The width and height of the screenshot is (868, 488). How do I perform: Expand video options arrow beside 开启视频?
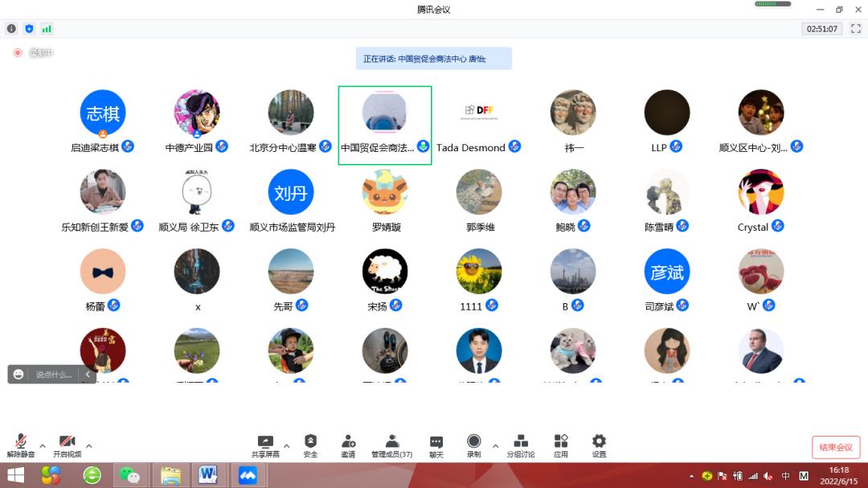[x=89, y=446]
